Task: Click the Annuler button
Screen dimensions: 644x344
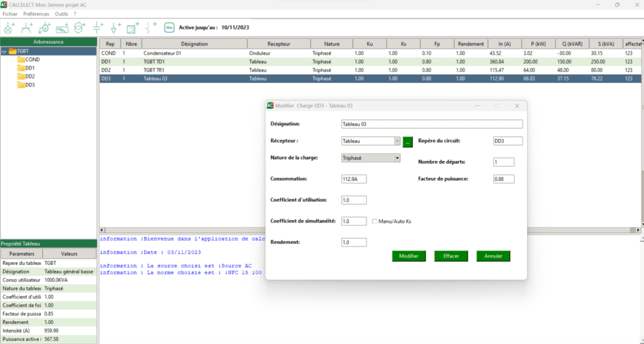Action: pyautogui.click(x=493, y=256)
